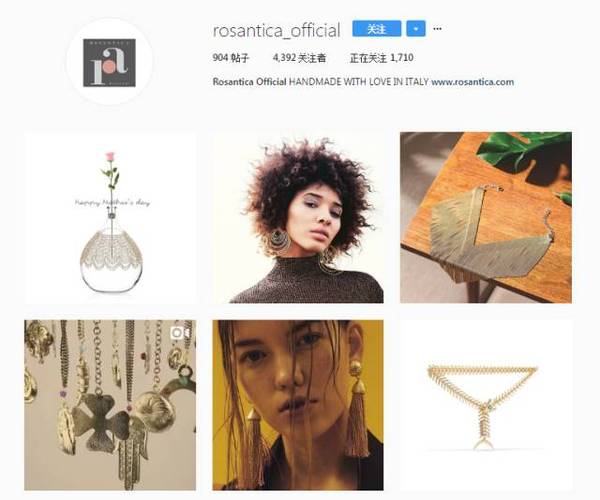
Task: Open the three-dot more options menu
Action: point(437,29)
